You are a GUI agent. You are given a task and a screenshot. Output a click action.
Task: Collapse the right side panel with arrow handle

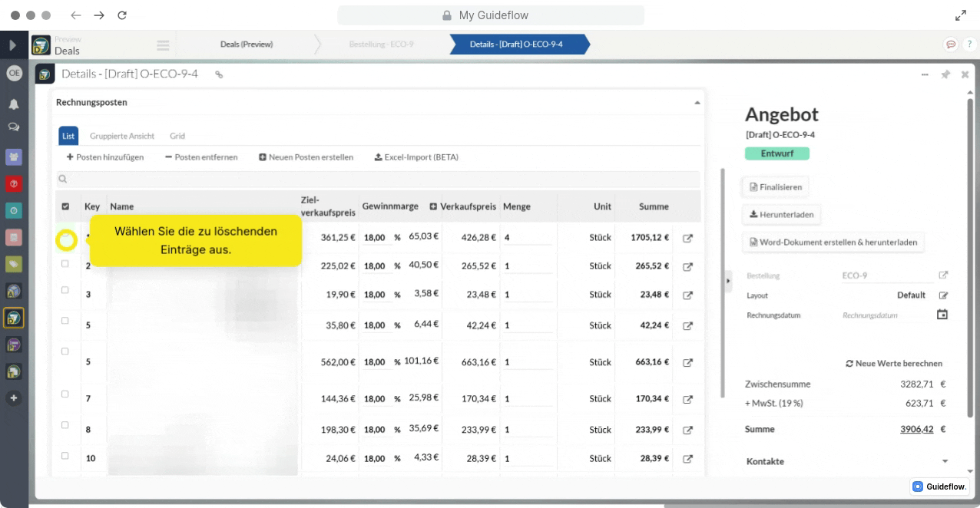728,281
